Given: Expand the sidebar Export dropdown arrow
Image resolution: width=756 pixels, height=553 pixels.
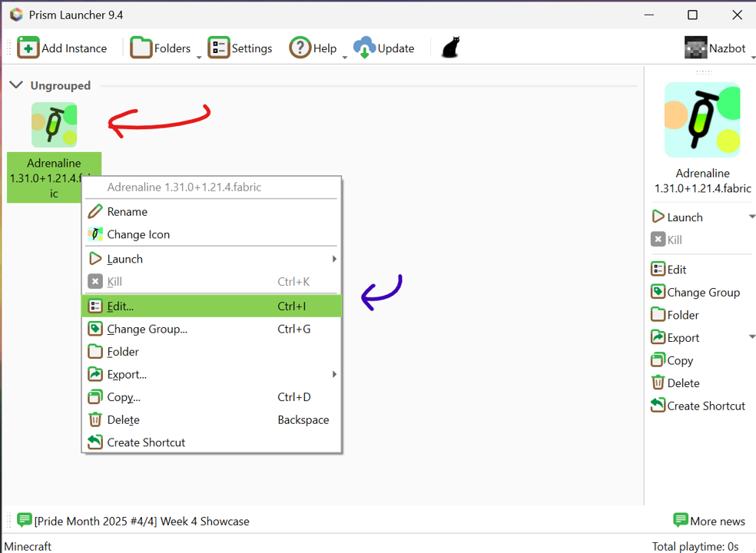Looking at the screenshot, I should click(751, 337).
